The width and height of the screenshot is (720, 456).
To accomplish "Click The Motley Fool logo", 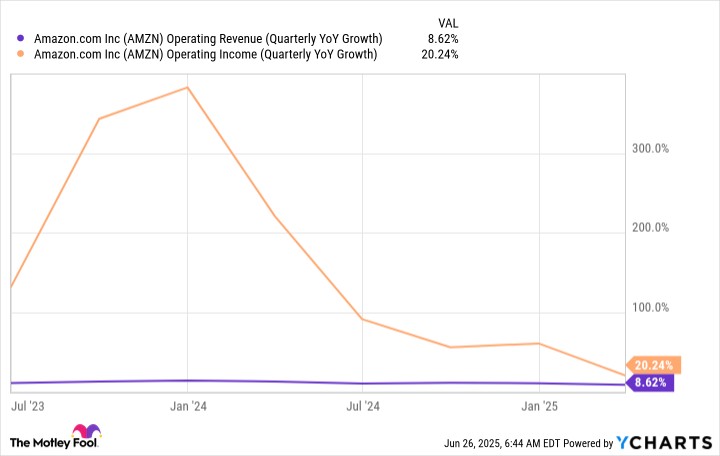I will click(x=55, y=436).
